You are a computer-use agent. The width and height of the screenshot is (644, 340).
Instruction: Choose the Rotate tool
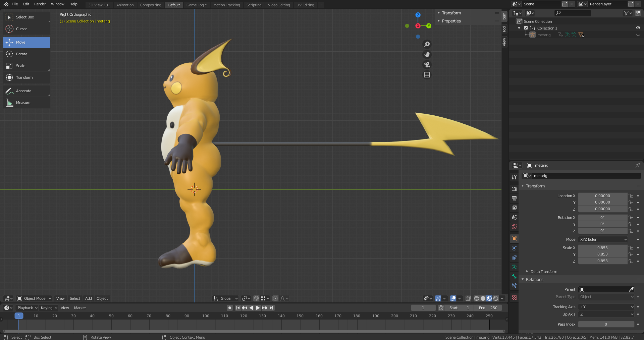[x=26, y=54]
